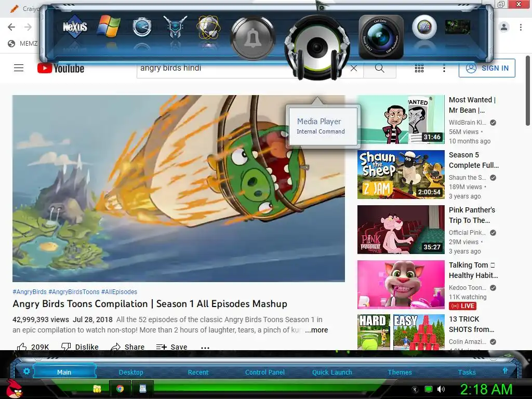Viewport: 532px width, 399px height.
Task: Open the Colin Amazi... channel name
Action: click(467, 342)
